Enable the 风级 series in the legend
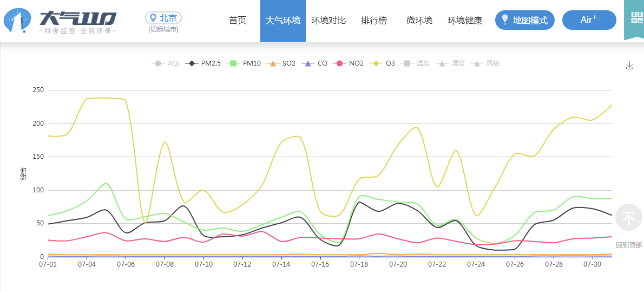The image size is (644, 292). [x=485, y=63]
